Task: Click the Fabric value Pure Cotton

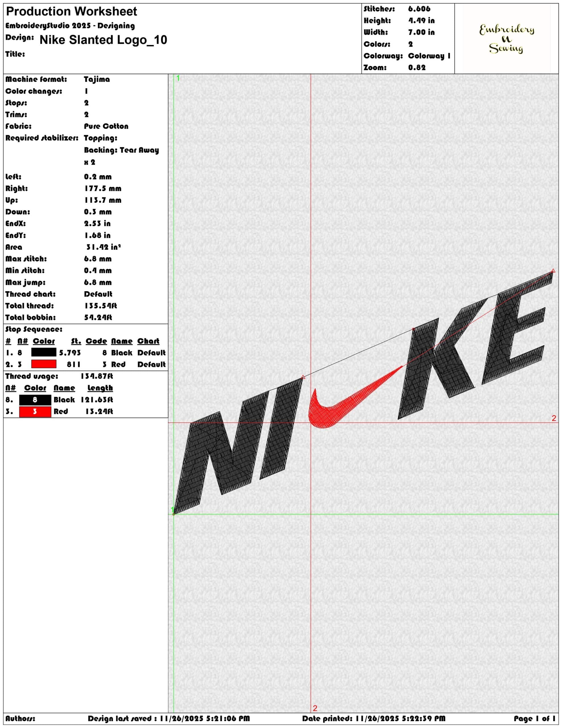Action: (x=106, y=126)
